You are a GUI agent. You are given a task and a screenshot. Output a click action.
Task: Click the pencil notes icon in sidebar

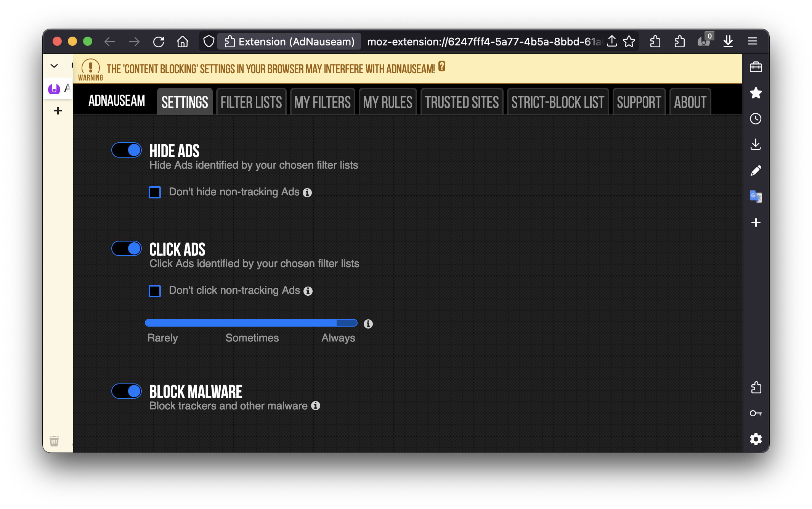756,171
